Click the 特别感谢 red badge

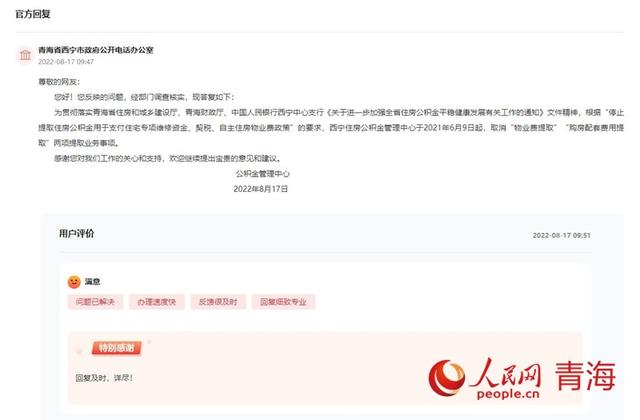coord(117,348)
